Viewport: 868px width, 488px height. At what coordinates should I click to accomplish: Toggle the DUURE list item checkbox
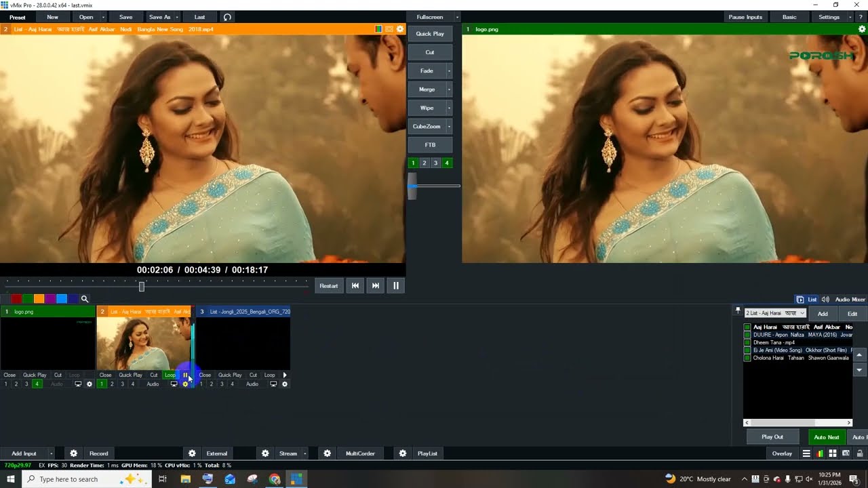click(748, 335)
